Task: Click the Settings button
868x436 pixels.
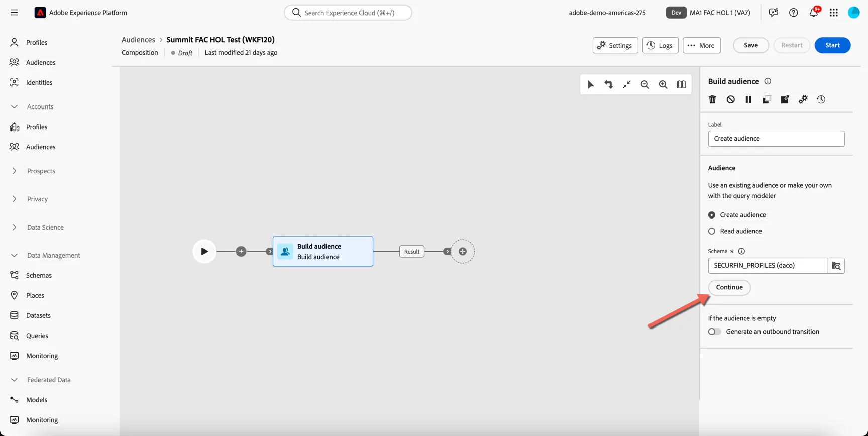Action: 615,45
